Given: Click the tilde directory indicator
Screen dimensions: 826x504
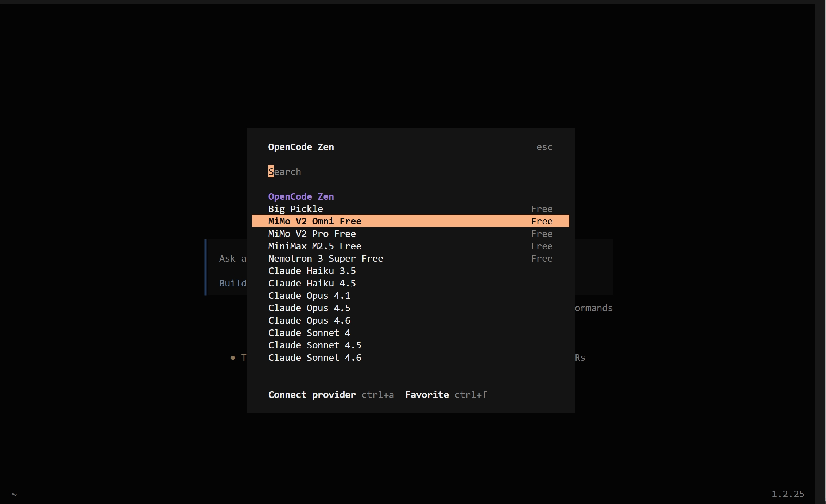Looking at the screenshot, I should pos(14,495).
